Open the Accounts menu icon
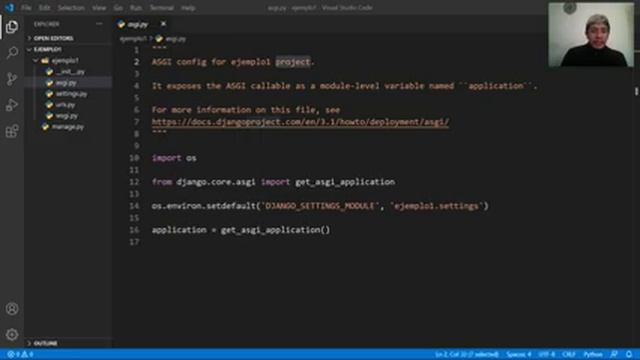Viewport: 640px width, 360px height. pos(12,309)
